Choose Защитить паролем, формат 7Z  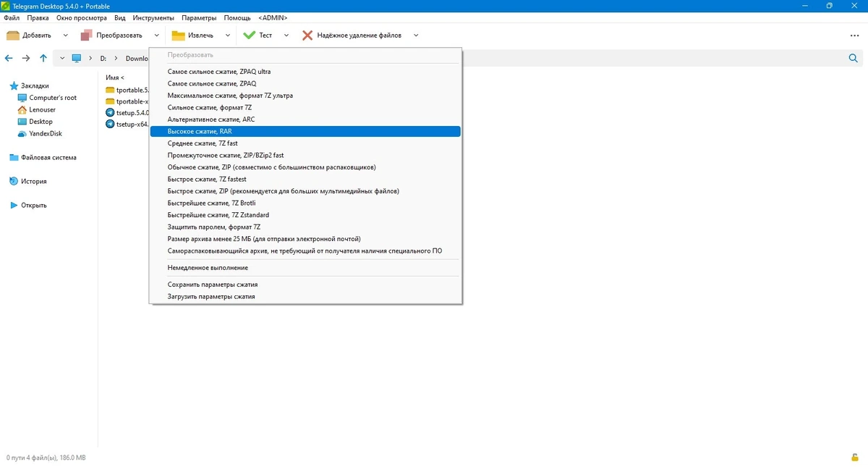click(305, 227)
